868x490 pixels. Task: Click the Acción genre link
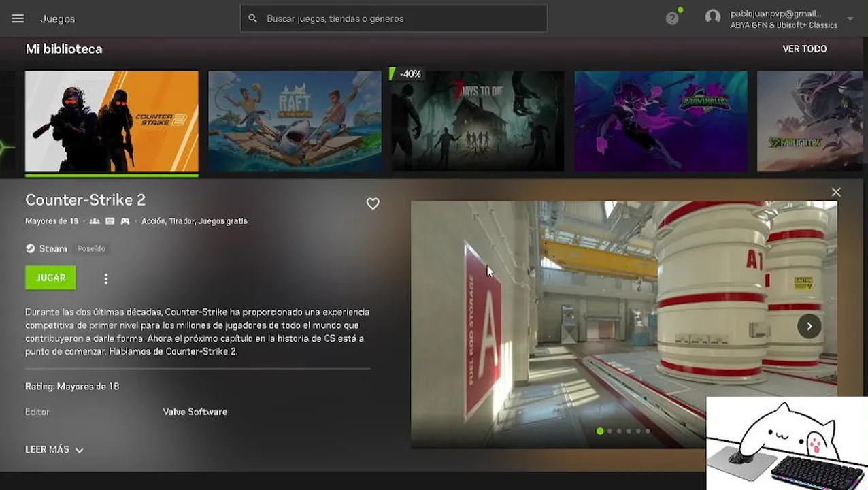pos(153,221)
